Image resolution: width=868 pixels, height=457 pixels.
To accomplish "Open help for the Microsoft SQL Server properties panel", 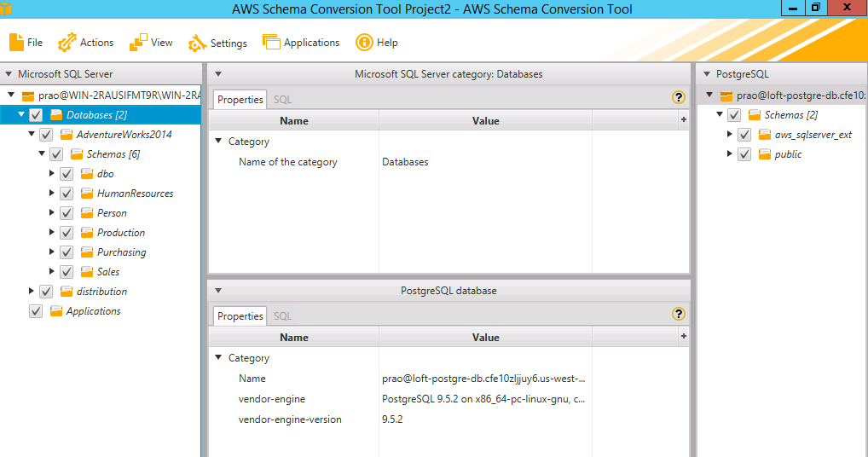I will point(678,97).
